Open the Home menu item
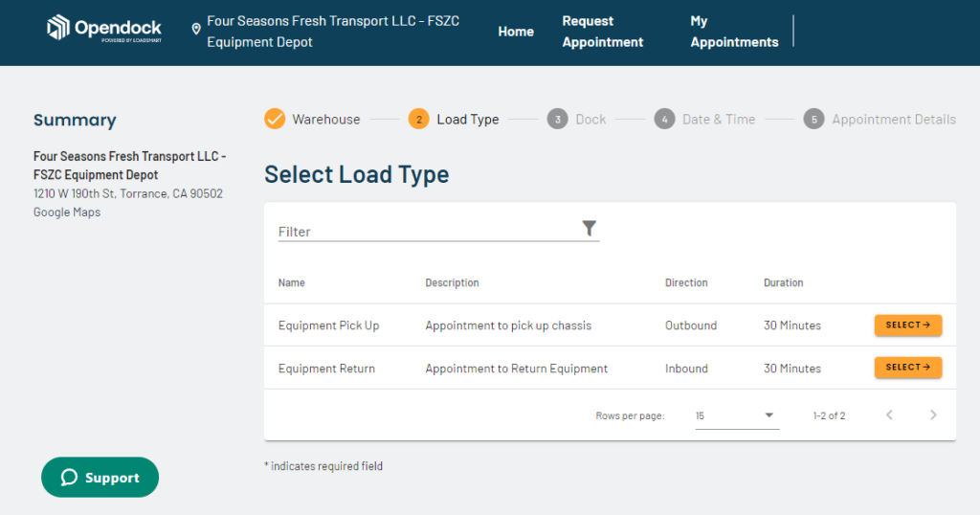980x515 pixels. click(516, 32)
